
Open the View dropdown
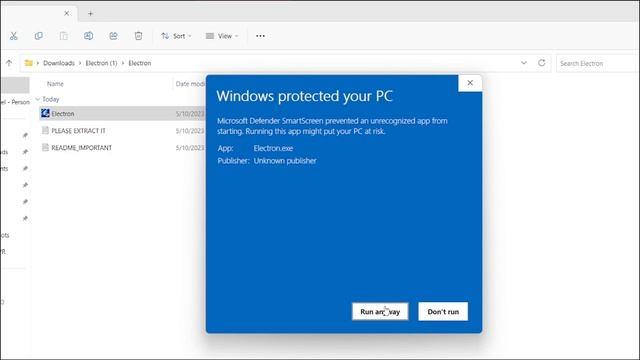point(222,36)
